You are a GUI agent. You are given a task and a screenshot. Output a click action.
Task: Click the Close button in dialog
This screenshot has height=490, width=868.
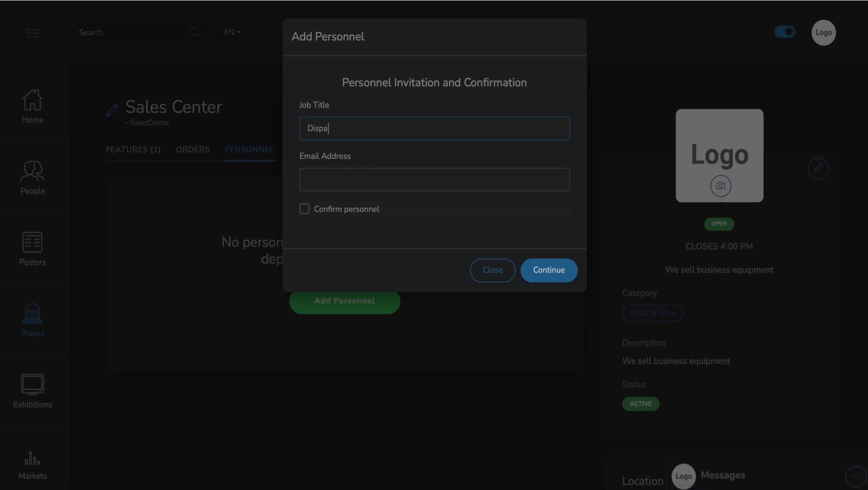coord(492,270)
